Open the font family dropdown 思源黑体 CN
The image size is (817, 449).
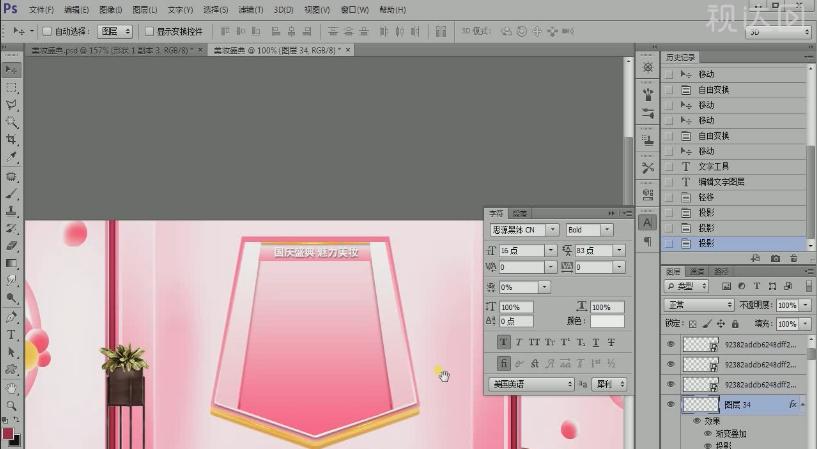[x=552, y=230]
